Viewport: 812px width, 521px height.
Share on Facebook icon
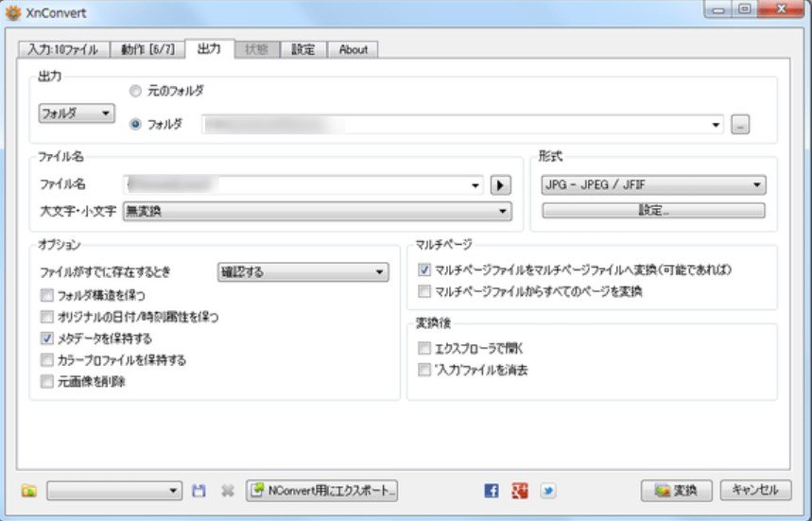point(492,491)
